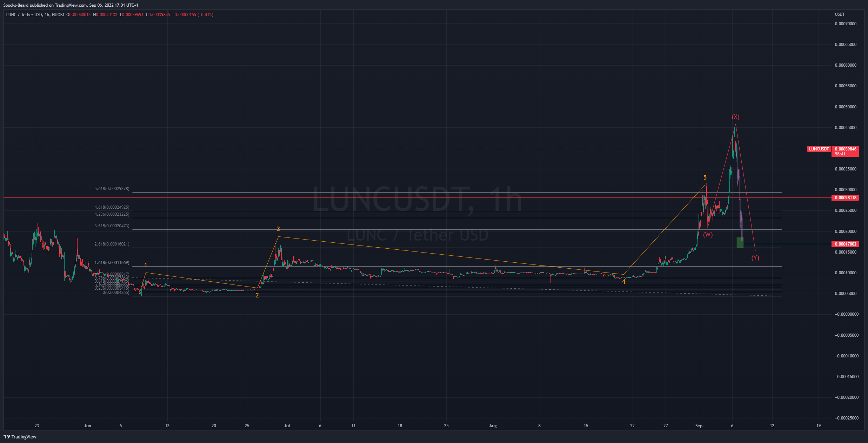Select the green target zone rectangle

tap(740, 242)
